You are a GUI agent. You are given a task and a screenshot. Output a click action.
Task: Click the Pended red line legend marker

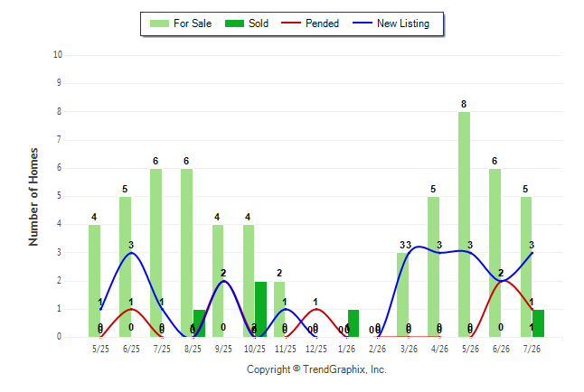click(x=290, y=23)
